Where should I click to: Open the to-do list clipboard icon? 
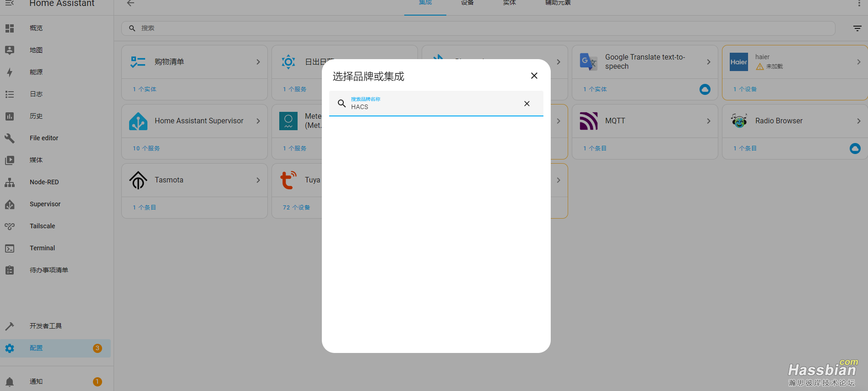[10, 270]
